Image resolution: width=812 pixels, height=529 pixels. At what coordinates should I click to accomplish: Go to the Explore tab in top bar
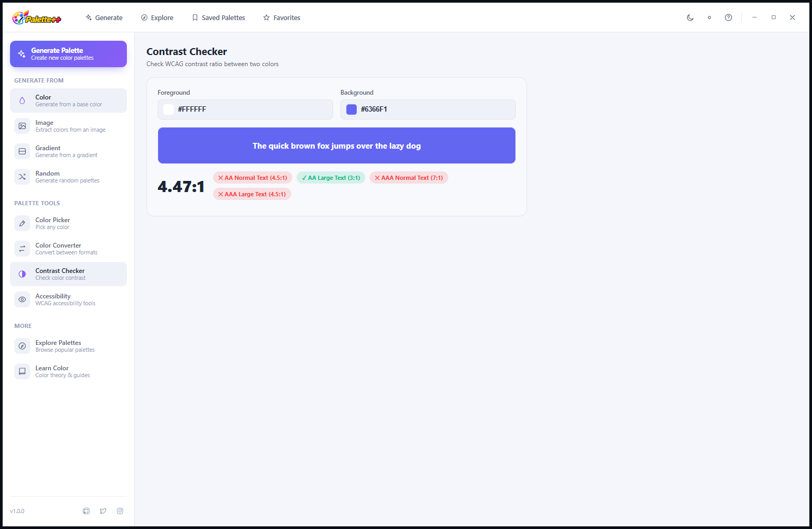(157, 17)
